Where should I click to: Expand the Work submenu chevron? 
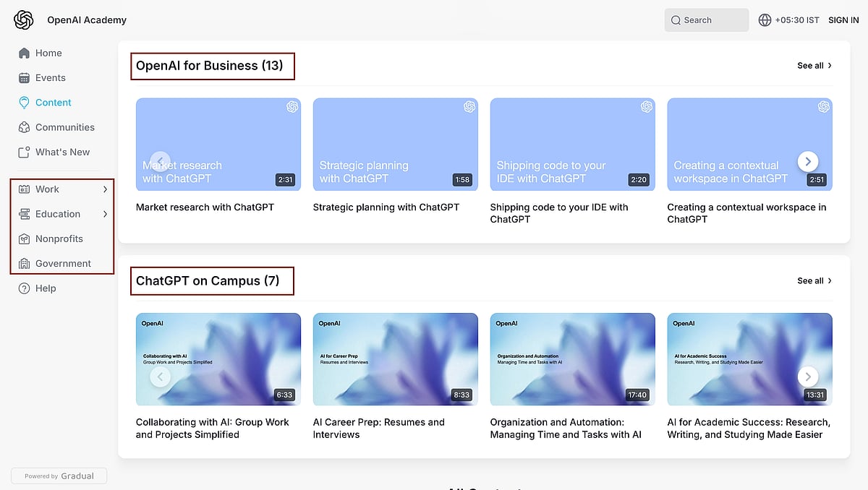(105, 189)
